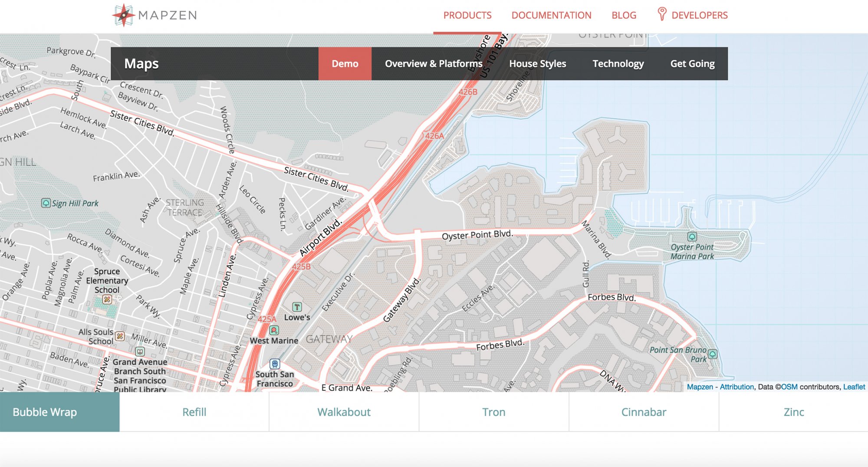This screenshot has width=868, height=467.
Task: Switch to the Zinc map style
Action: (793, 412)
